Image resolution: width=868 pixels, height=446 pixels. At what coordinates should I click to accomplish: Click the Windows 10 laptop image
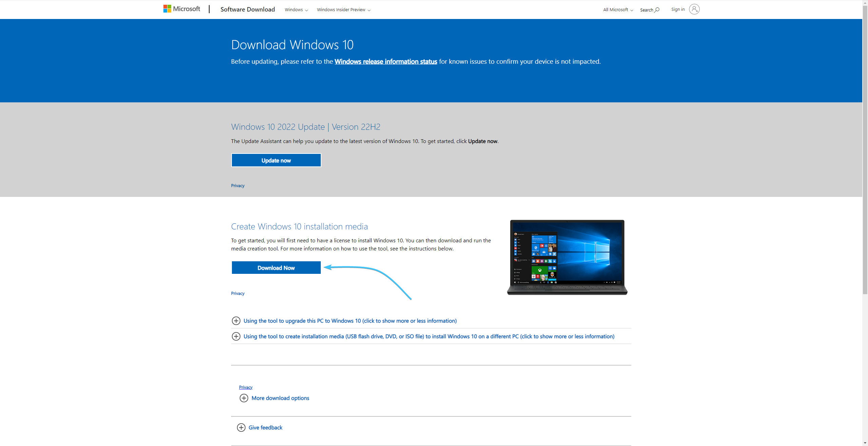coord(567,257)
